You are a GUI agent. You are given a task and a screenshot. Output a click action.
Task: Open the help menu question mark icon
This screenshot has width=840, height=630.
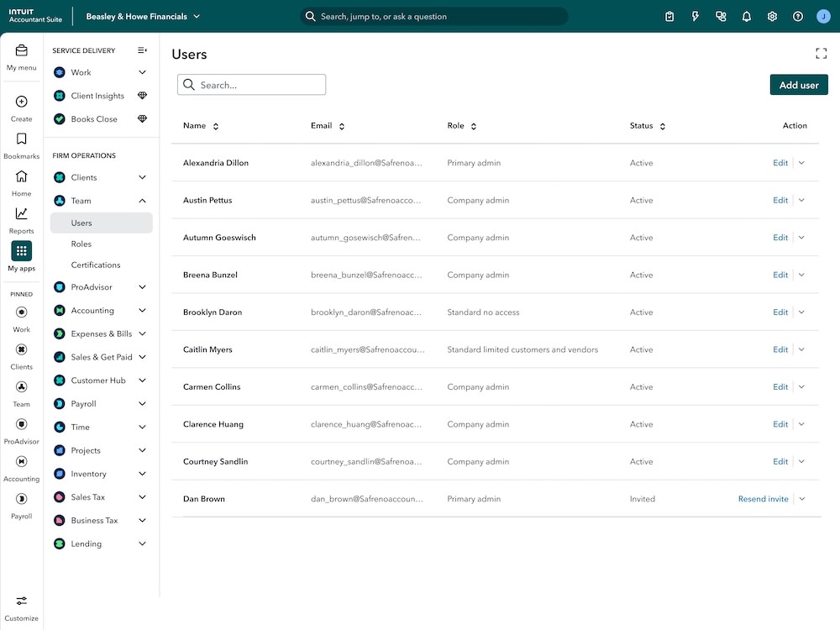[797, 15]
